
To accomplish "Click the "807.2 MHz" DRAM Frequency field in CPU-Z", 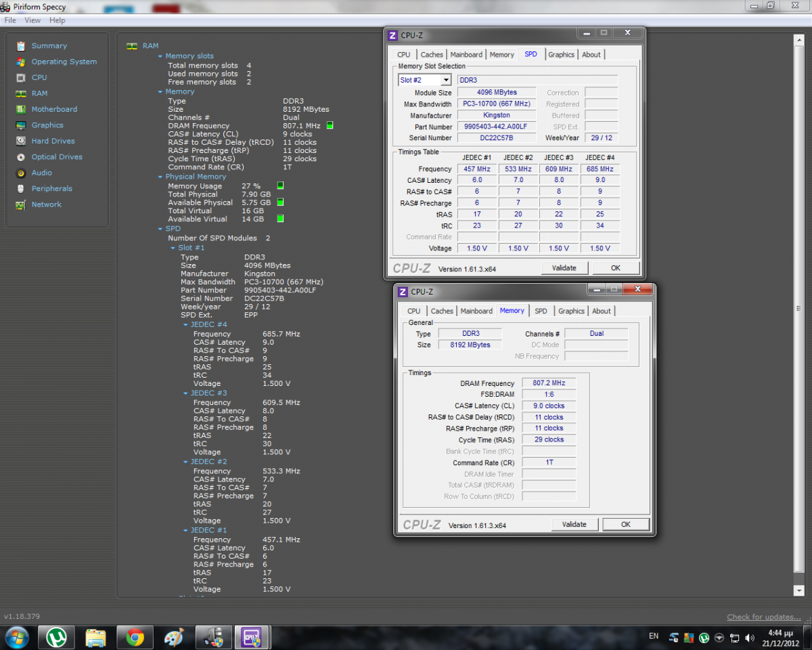I will click(x=549, y=383).
